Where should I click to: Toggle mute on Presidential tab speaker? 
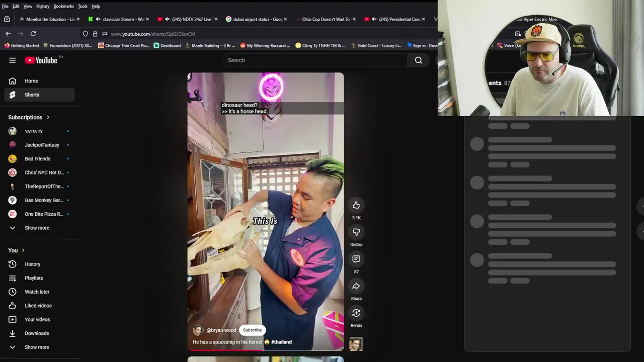pos(374,19)
